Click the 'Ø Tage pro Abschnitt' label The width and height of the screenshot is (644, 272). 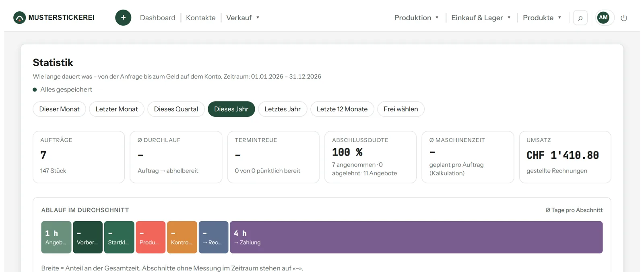tap(574, 210)
